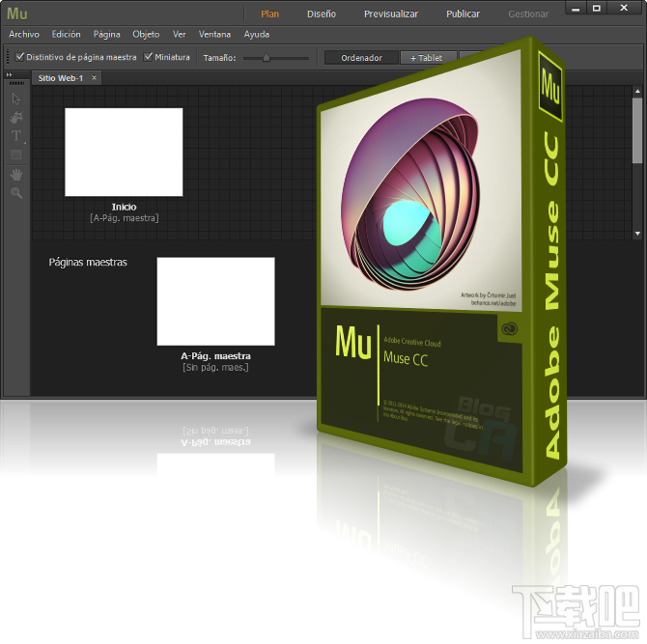Select the A-Pág. maestra master thumbnail

[215, 301]
